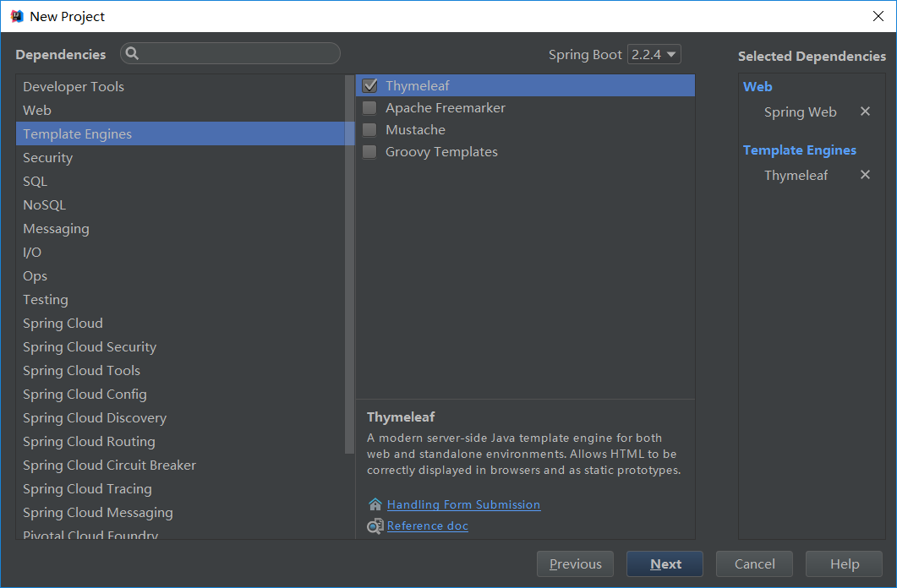Choose Spring Cloud Messaging category
The width and height of the screenshot is (897, 588).
pos(181,513)
